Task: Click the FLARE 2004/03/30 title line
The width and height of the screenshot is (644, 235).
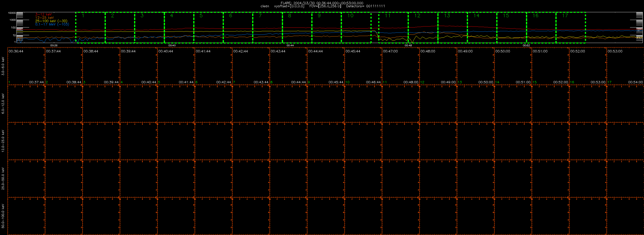Action: click(322, 3)
